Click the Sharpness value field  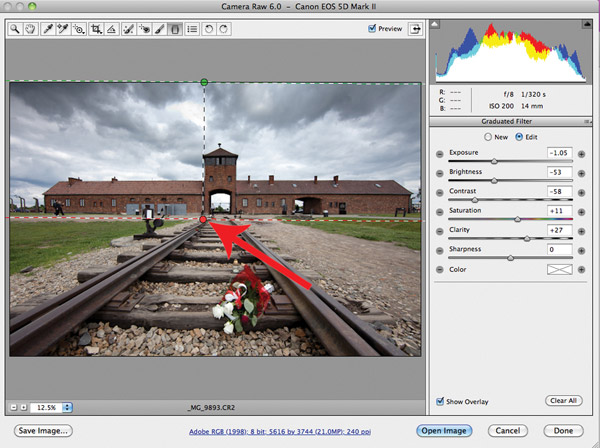point(560,249)
